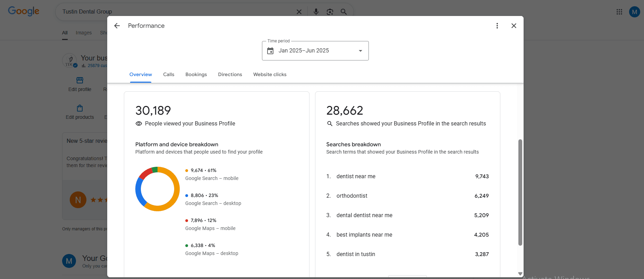Click the 4,205 search count
644x279 pixels.
482,235
